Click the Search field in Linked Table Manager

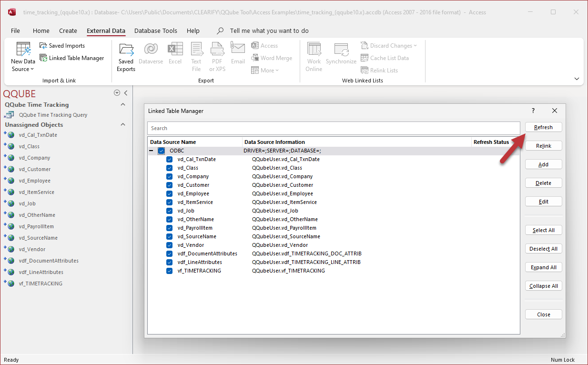coord(334,128)
